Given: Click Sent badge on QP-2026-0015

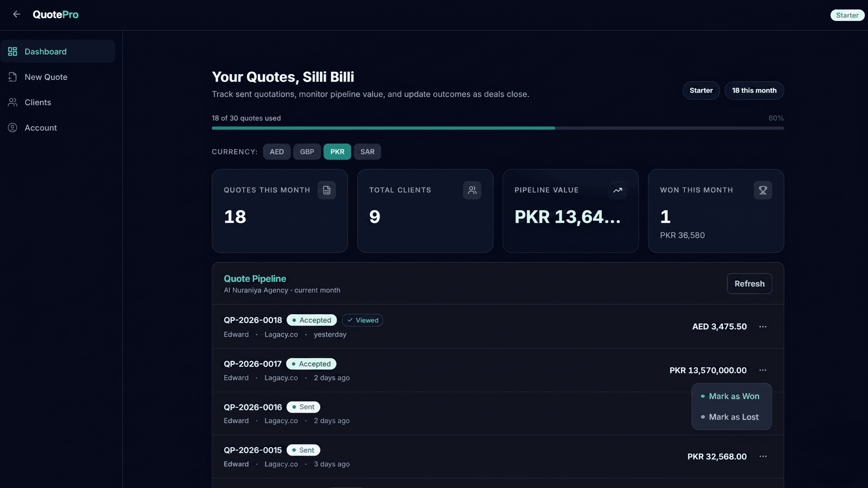Looking at the screenshot, I should point(303,450).
